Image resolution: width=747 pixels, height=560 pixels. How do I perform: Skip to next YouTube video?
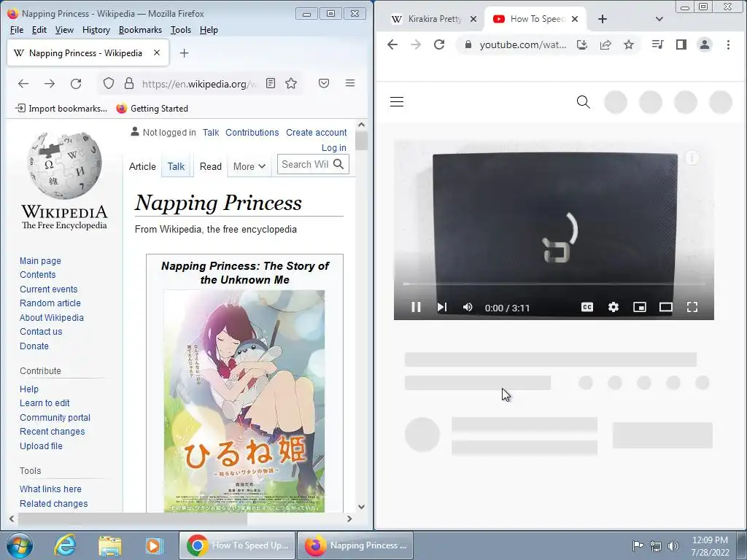pos(442,307)
